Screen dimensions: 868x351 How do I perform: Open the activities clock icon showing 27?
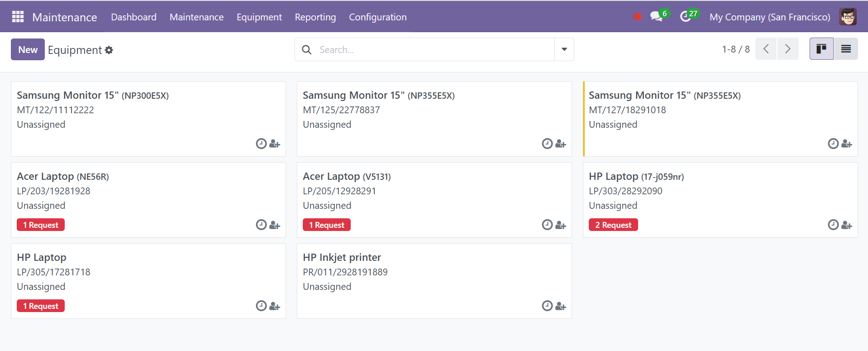click(x=689, y=16)
